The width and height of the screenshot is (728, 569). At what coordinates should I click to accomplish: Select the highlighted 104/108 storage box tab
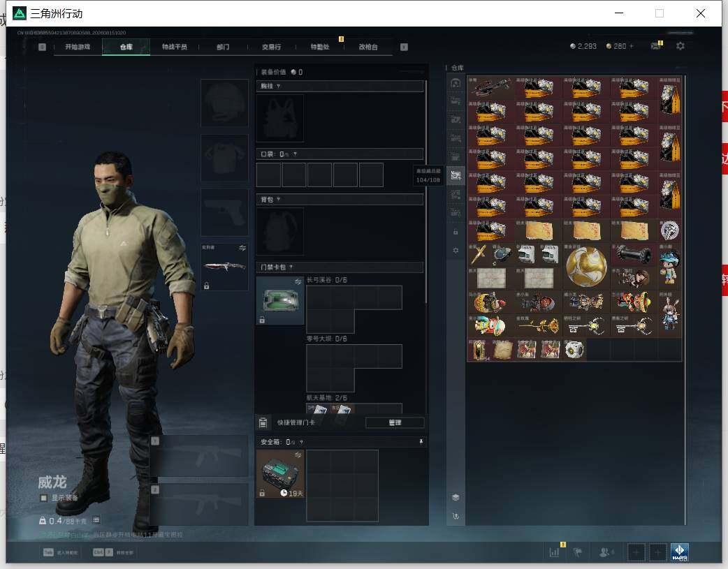(x=456, y=175)
